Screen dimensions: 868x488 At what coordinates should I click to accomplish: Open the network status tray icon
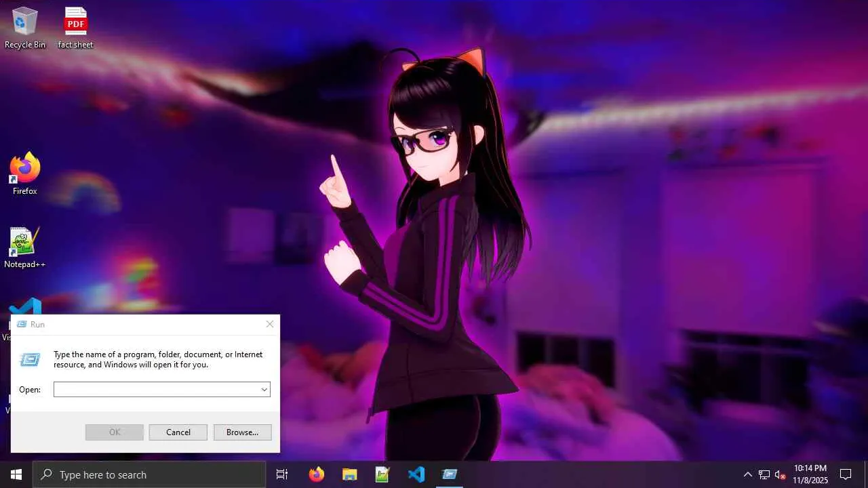click(764, 474)
